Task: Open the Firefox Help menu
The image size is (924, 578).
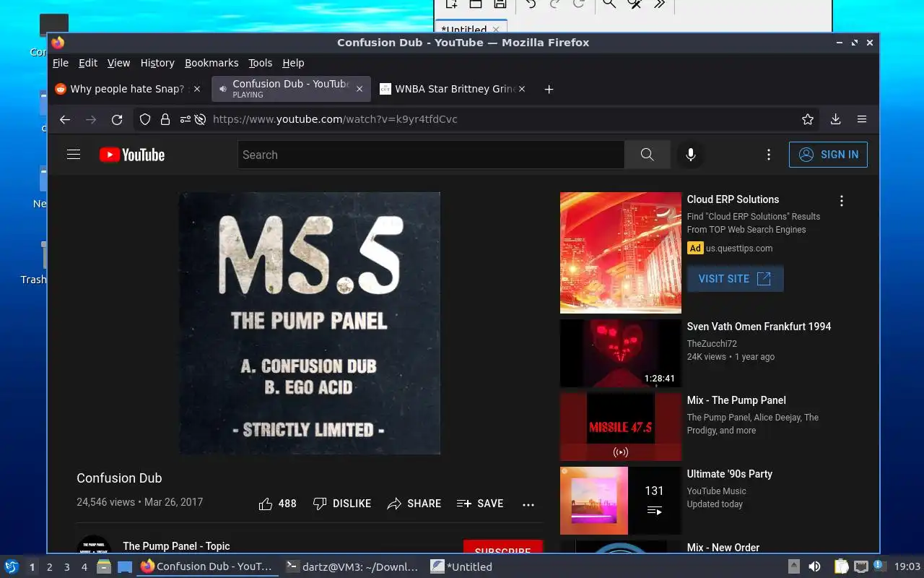Action: [293, 63]
